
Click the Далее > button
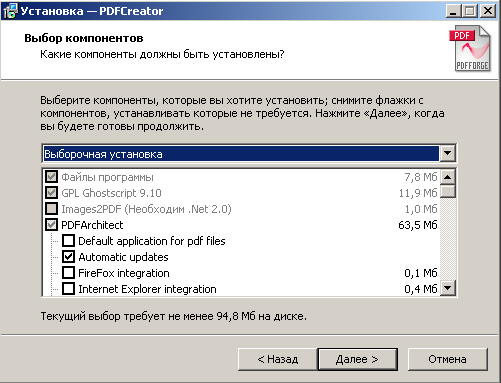click(x=357, y=359)
